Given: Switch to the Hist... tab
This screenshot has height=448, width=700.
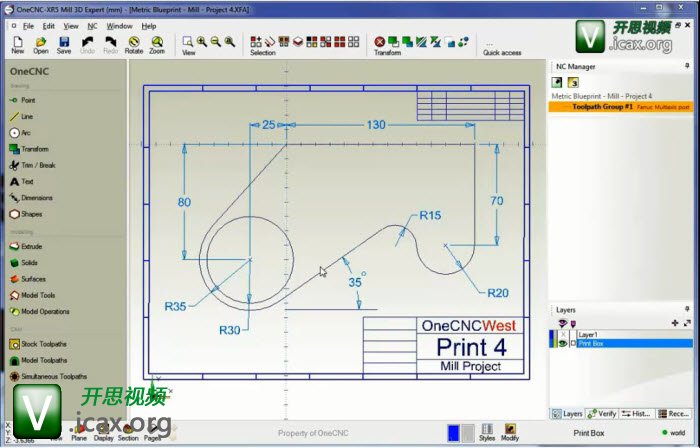Looking at the screenshot, I should click(636, 414).
